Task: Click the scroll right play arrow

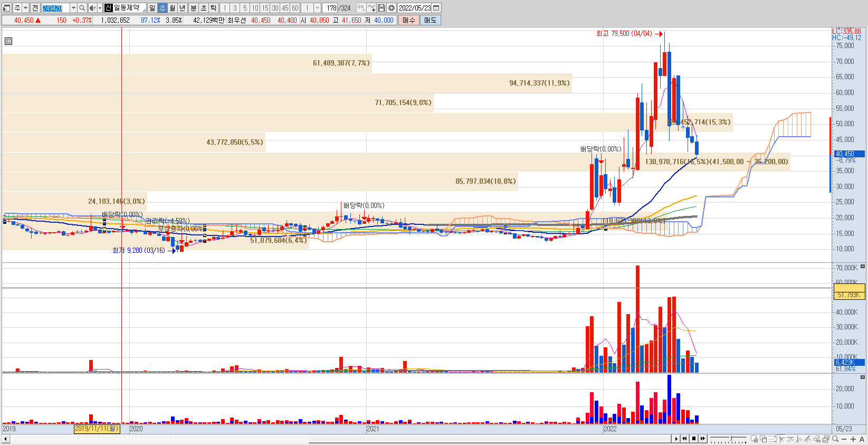Action: point(676,439)
